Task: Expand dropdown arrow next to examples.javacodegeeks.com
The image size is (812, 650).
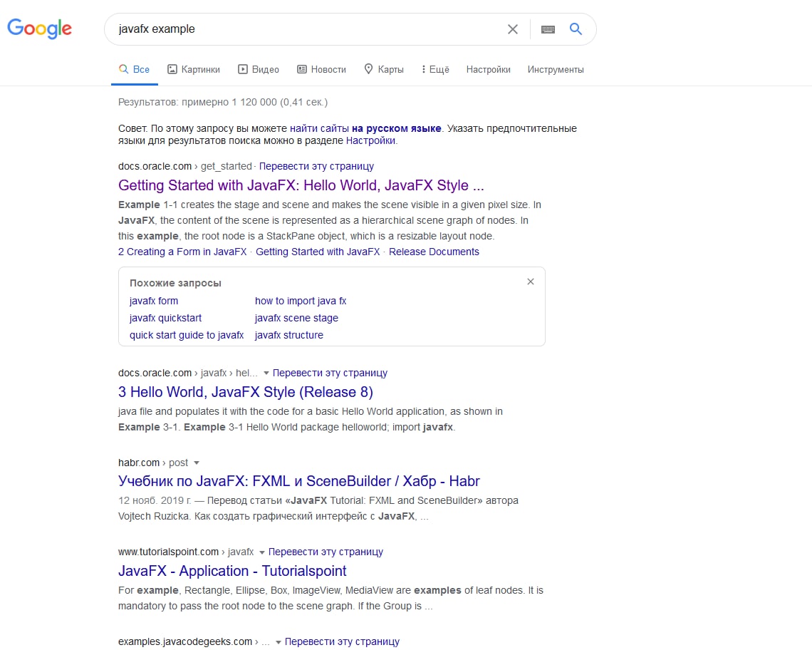Action: 279,641
